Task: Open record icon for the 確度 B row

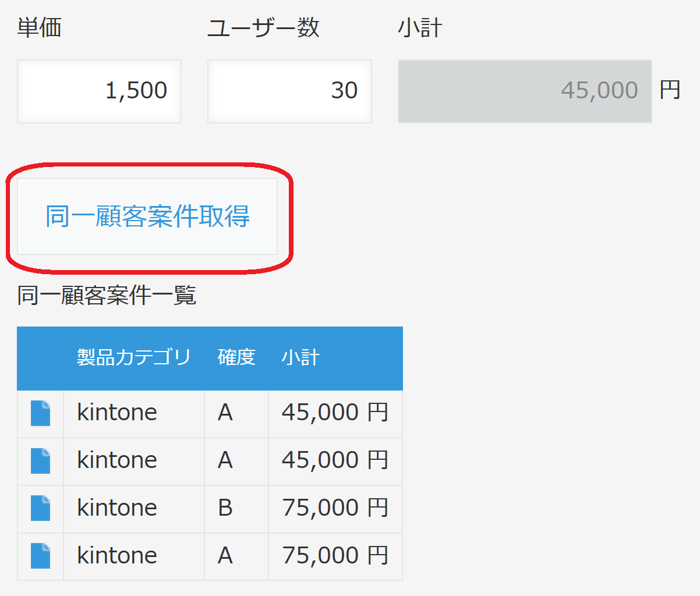Action: coord(40,508)
